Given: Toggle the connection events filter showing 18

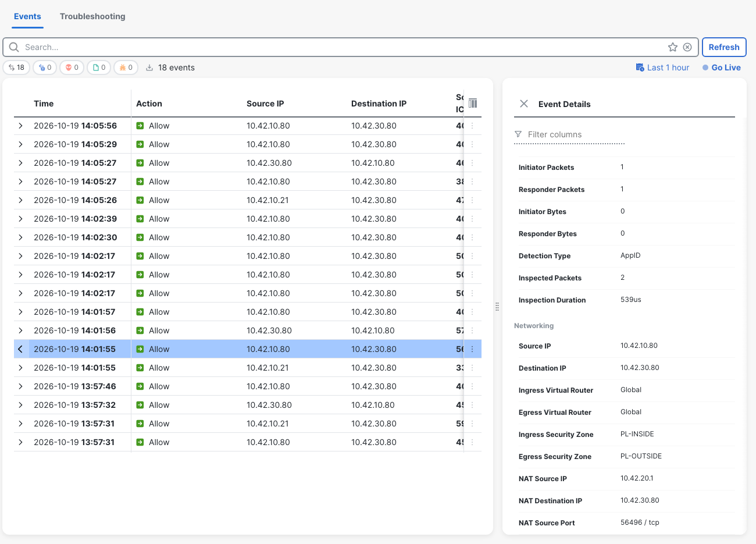Looking at the screenshot, I should [x=16, y=67].
